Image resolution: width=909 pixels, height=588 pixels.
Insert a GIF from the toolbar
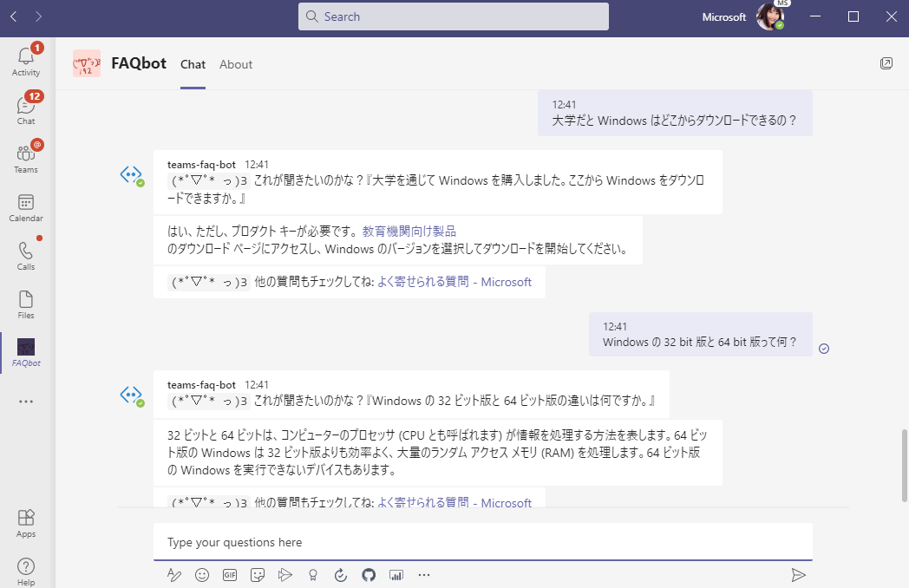[x=230, y=575]
